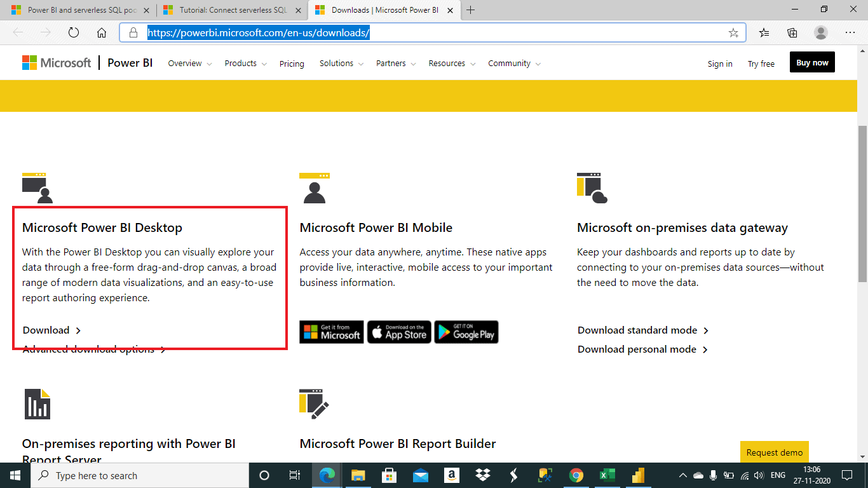Click the Type here to search box
The height and width of the screenshot is (488, 868).
click(139, 475)
